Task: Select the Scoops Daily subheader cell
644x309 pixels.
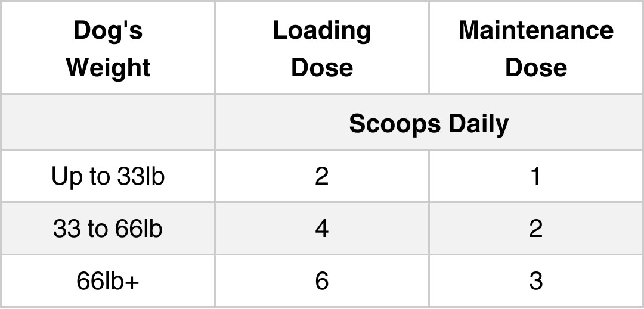Action: coord(429,123)
